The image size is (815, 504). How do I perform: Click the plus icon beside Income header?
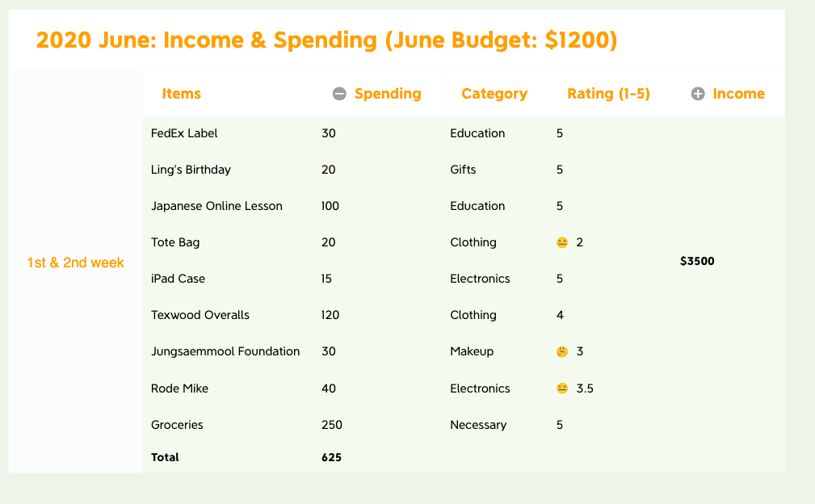[698, 94]
